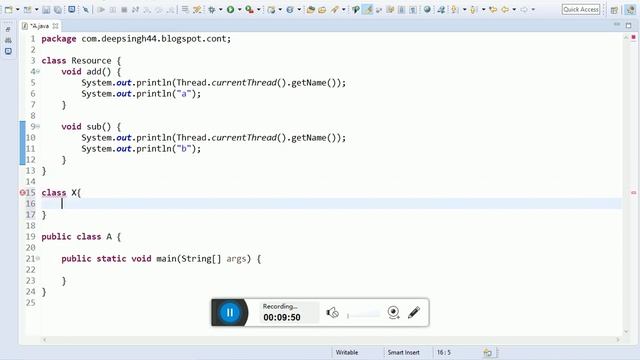The image size is (640, 360).
Task: Click the error marker on line 15
Action: 22,193
